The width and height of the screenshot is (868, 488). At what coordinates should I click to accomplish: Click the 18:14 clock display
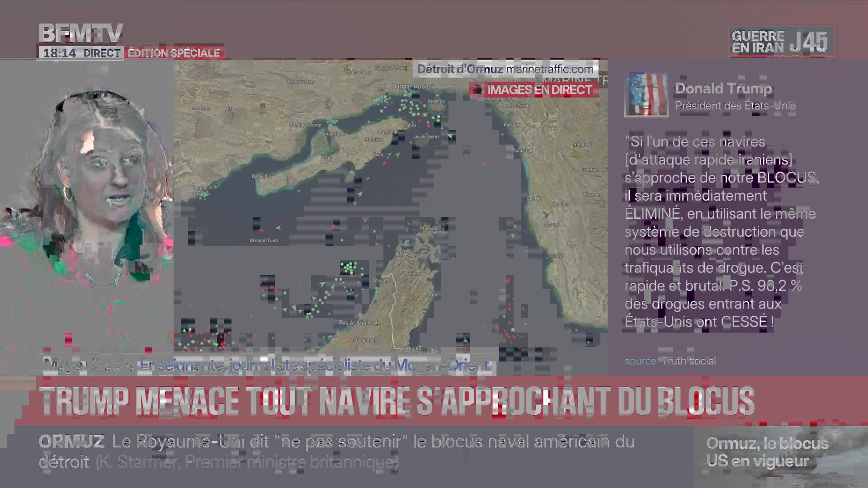point(59,53)
